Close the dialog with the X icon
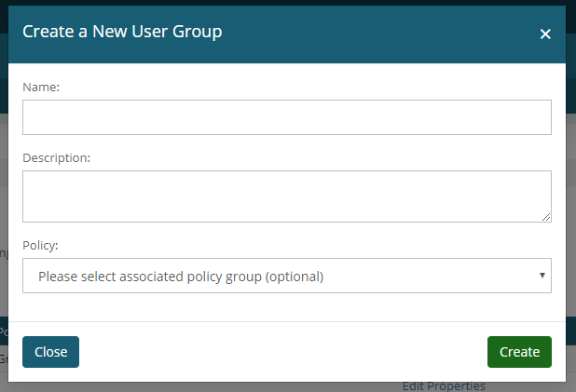576x392 pixels. point(545,34)
